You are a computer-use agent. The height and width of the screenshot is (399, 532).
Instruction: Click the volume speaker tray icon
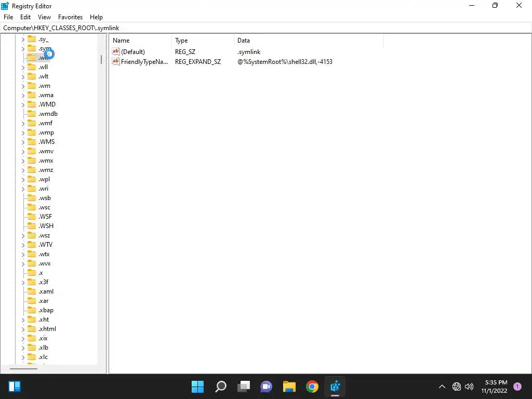(x=469, y=387)
